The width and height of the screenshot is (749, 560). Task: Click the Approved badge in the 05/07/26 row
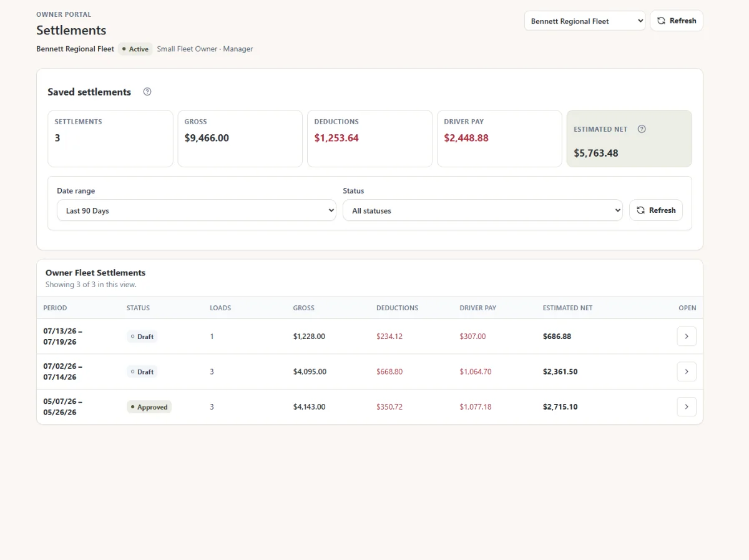click(x=149, y=407)
